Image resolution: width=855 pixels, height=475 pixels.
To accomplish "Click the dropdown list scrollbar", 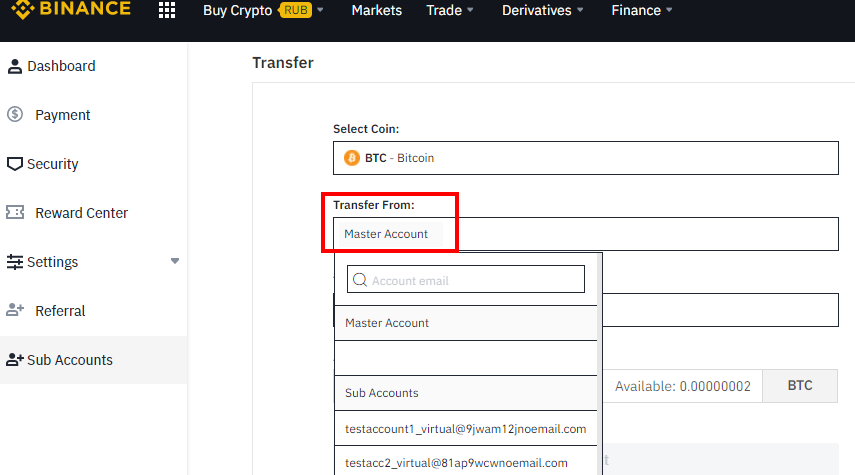I will (600, 364).
